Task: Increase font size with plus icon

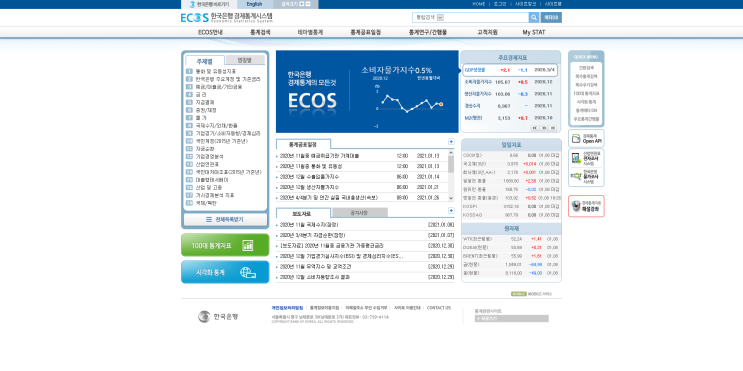Action: (x=302, y=4)
